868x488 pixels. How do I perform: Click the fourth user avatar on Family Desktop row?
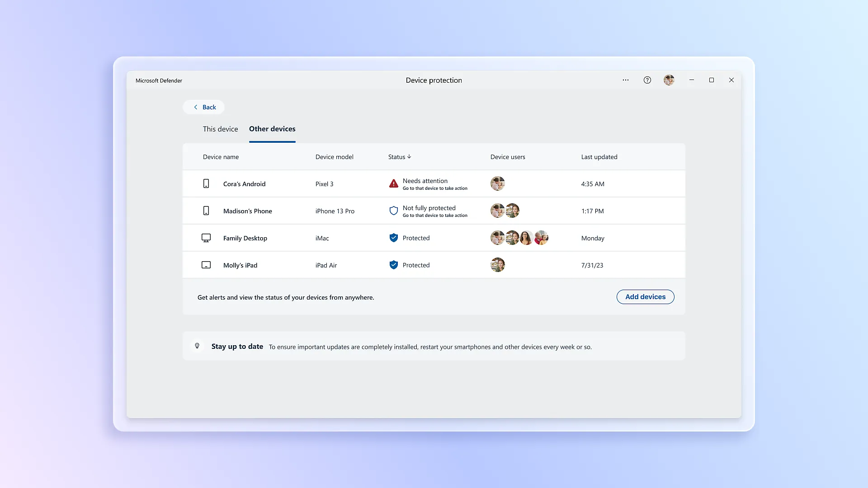pos(541,238)
